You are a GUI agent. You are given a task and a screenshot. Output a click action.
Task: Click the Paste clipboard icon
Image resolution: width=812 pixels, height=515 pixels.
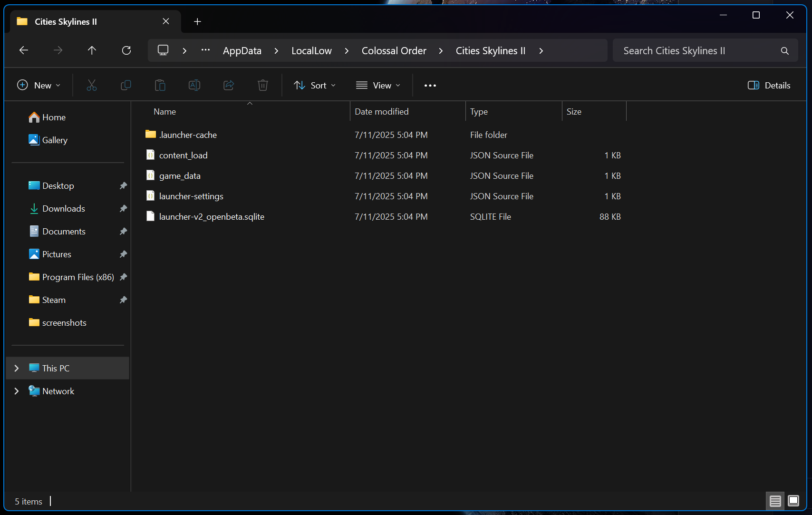click(160, 86)
